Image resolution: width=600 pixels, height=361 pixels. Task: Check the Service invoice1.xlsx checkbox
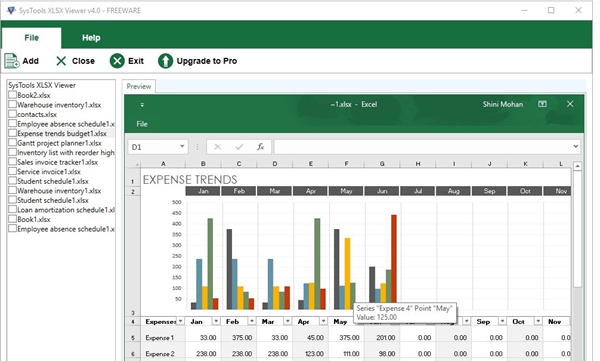point(12,171)
